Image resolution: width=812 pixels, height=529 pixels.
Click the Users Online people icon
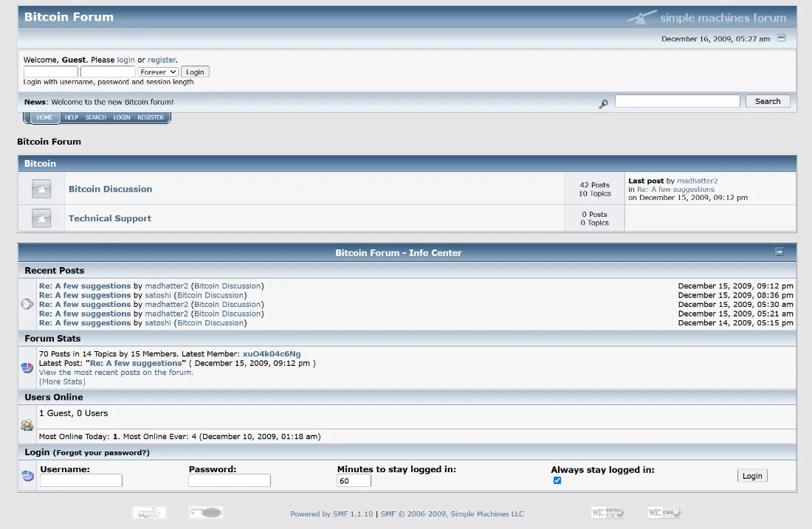tap(27, 426)
